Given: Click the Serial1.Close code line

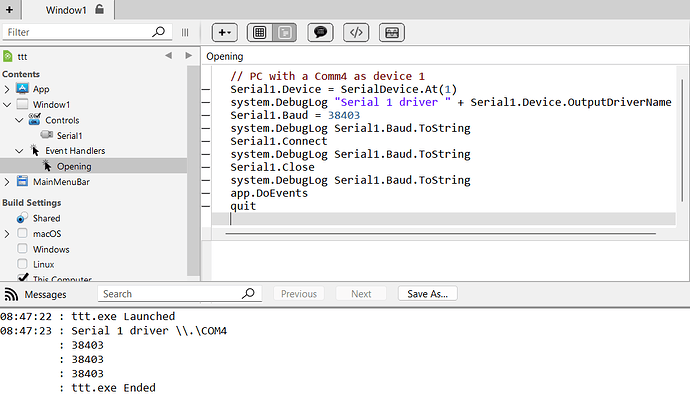Looking at the screenshot, I should pos(272,167).
